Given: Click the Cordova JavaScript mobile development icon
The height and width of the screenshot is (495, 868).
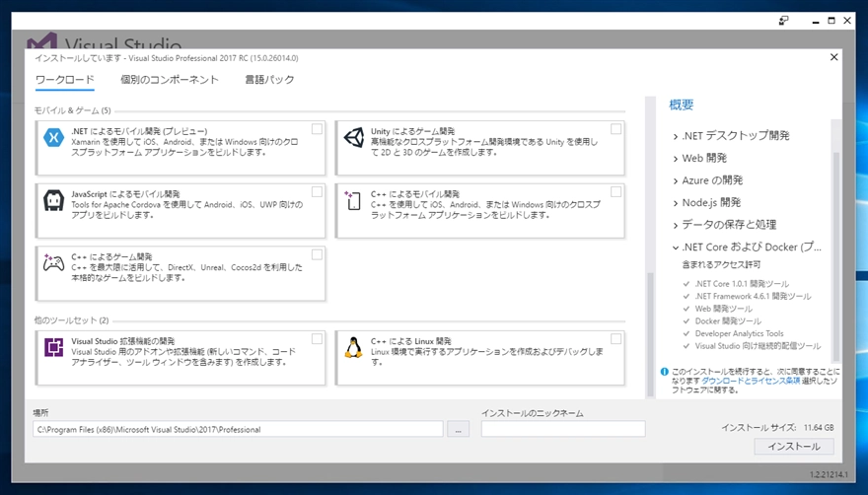Looking at the screenshot, I should pyautogui.click(x=53, y=200).
